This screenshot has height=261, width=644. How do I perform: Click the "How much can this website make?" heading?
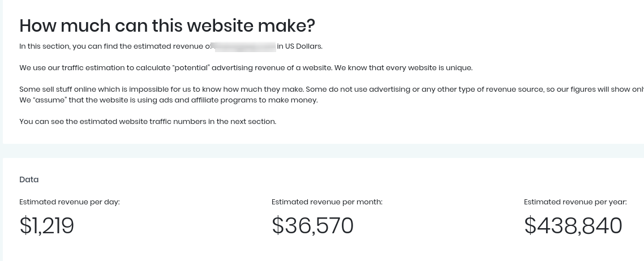[x=167, y=25]
